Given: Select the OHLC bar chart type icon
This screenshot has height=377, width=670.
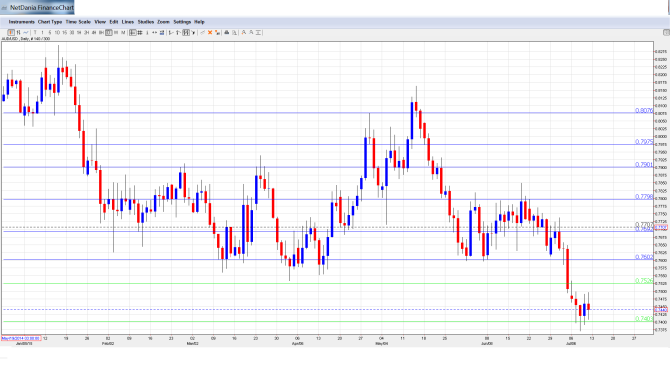Looking at the screenshot, I should [18, 32].
